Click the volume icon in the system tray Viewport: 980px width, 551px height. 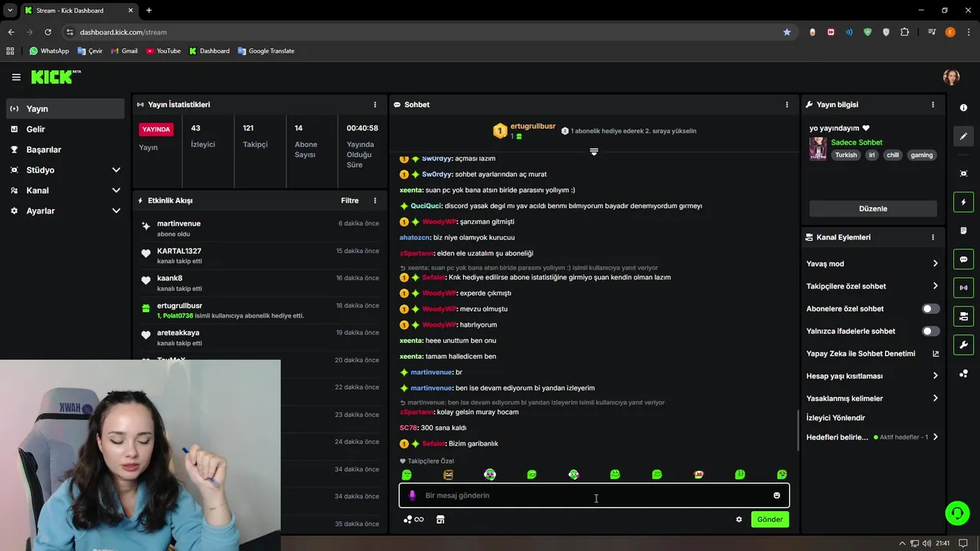click(x=927, y=543)
